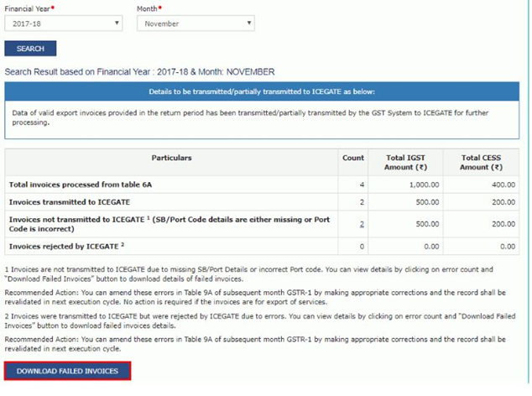
Task: Click footnote 1 about missing SB/Port Details
Action: [x=248, y=274]
